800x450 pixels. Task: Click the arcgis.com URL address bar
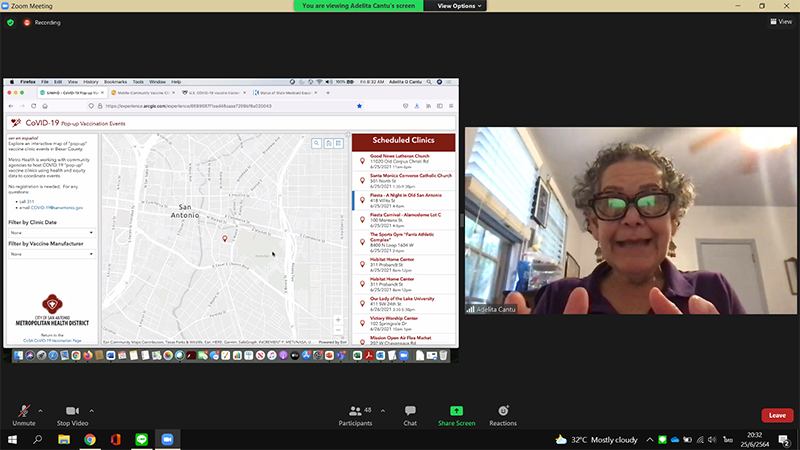click(x=224, y=106)
